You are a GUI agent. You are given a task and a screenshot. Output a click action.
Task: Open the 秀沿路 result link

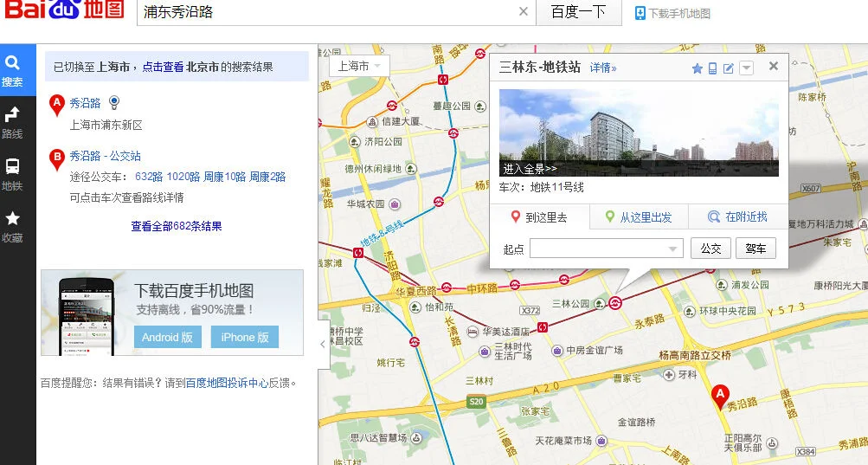coord(86,103)
